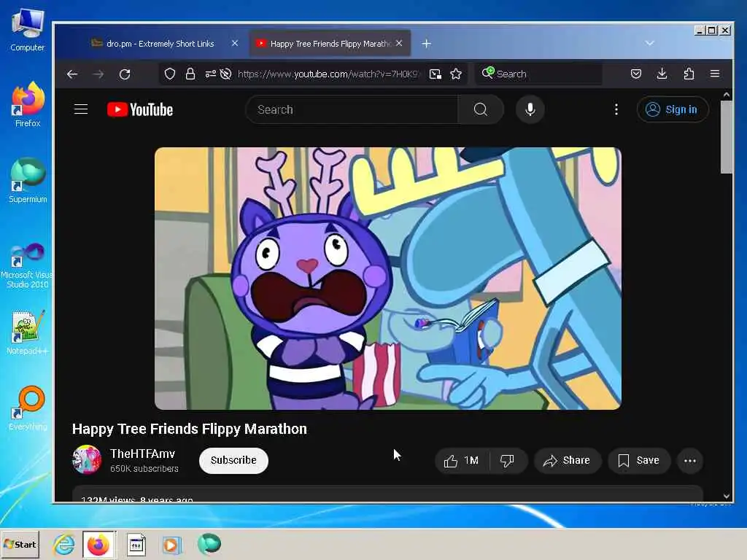Screen dimensions: 747x560
Task: Click the page vertical scrollbar thumb
Action: (726, 137)
